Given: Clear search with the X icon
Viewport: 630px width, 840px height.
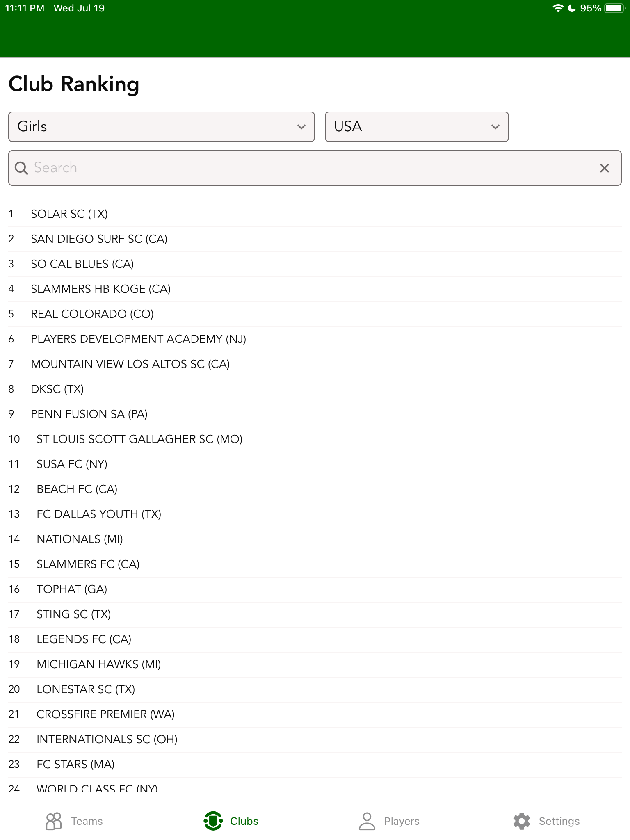Looking at the screenshot, I should pos(604,168).
